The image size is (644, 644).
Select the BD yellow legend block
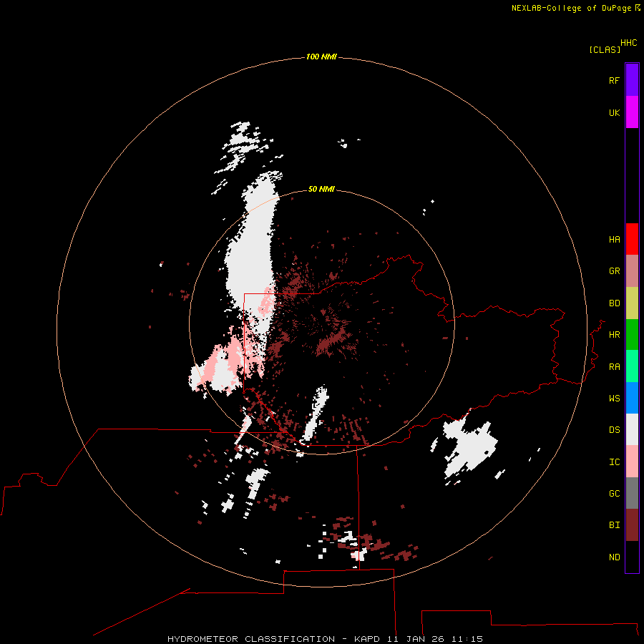(x=632, y=303)
